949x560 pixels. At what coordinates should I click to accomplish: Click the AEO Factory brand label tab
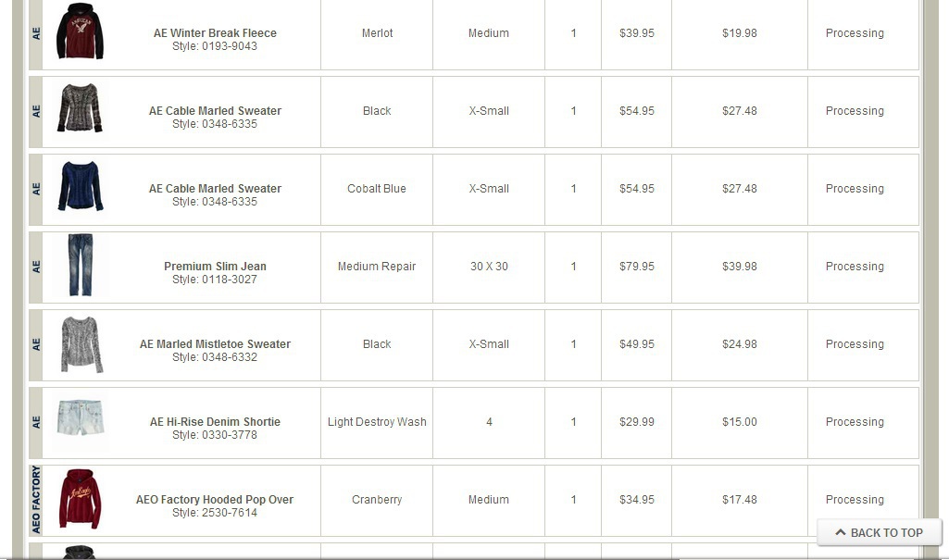[36, 500]
